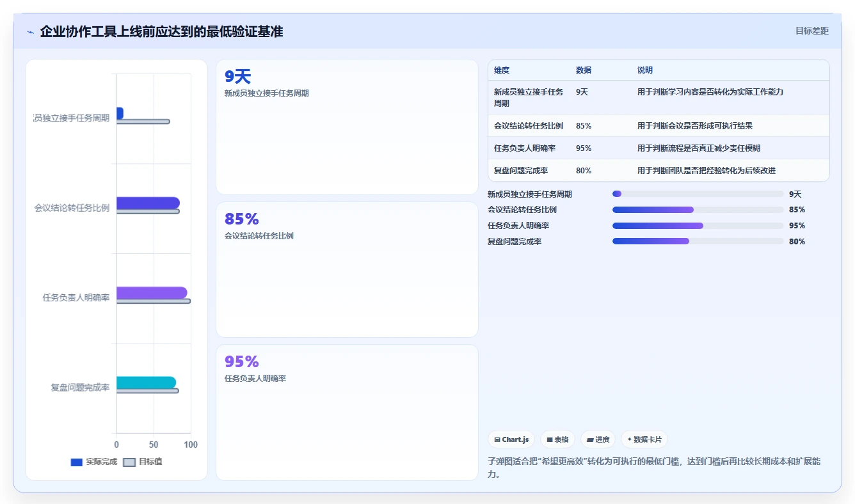Click the 会议结论转任务比例 chart axis label

[72, 208]
